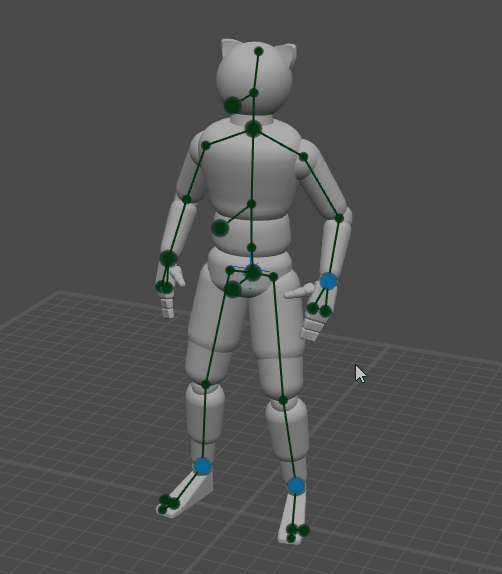This screenshot has height=574, width=502.
Task: Click the elbow joint of the view's right arm
Action: click(339, 218)
